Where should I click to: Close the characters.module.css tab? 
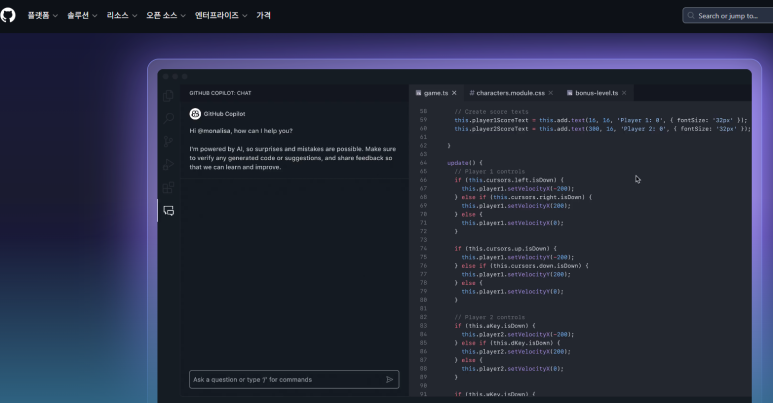pyautogui.click(x=551, y=93)
